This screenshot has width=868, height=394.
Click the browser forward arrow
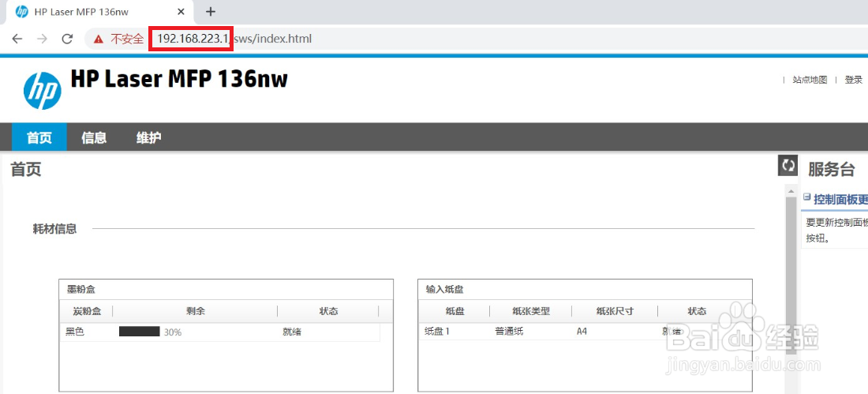pyautogui.click(x=42, y=39)
